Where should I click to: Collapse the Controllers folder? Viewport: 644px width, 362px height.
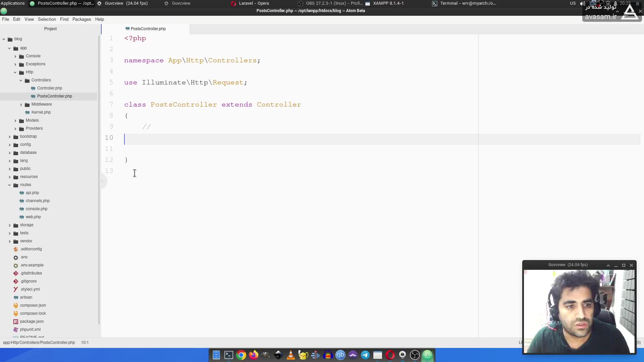point(21,80)
